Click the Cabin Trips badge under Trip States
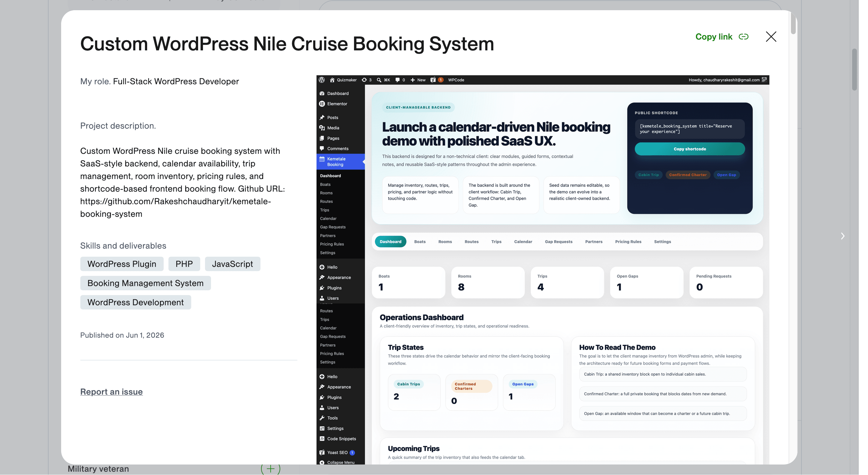Screen dimensions: 868x475 pos(409,384)
